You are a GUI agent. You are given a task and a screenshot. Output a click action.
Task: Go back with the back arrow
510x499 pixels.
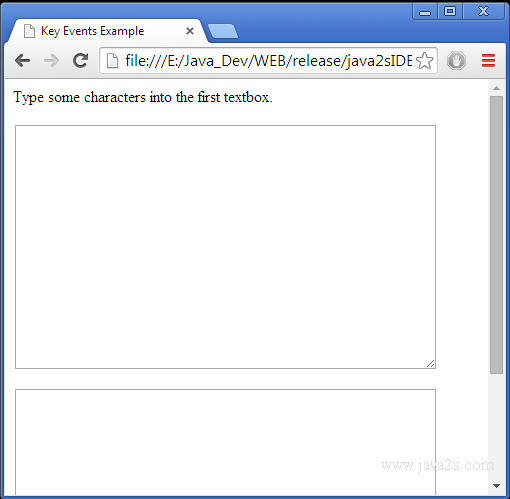23,61
